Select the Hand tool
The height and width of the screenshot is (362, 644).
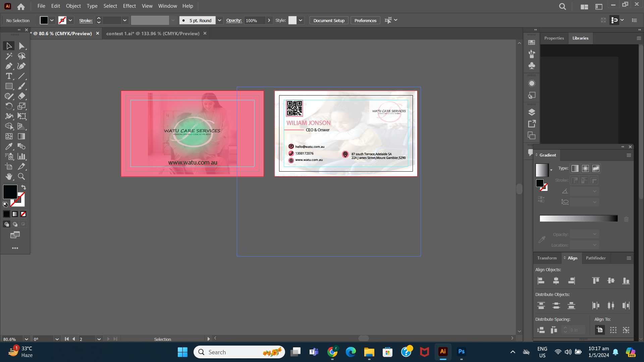[x=9, y=177]
